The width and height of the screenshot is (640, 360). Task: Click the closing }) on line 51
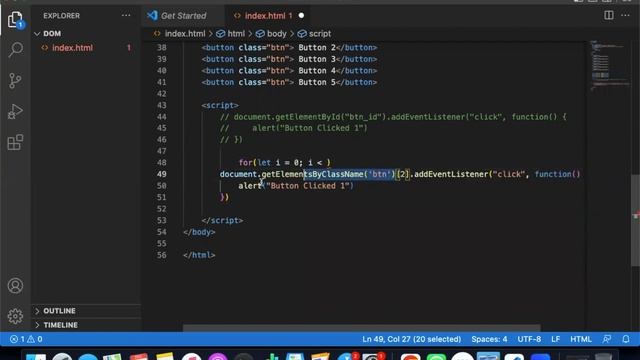tap(224, 198)
